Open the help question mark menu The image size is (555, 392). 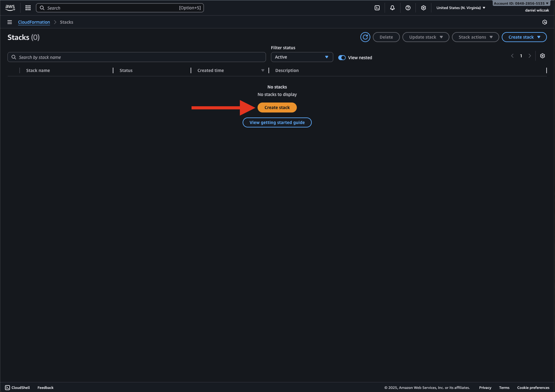coord(408,8)
